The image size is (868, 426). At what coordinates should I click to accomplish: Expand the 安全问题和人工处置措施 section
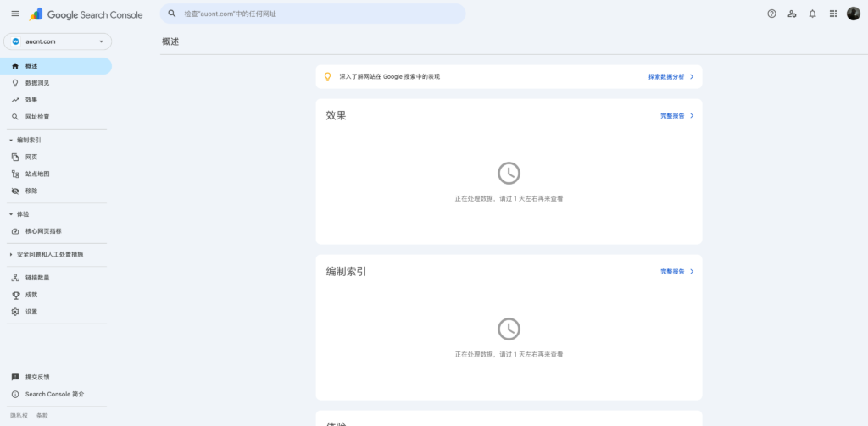(11, 254)
